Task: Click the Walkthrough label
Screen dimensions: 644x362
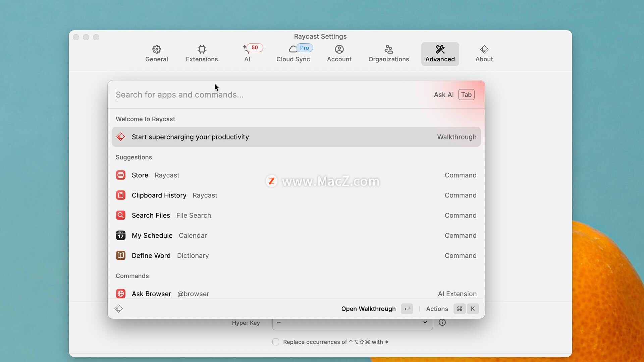Action: pos(457,137)
